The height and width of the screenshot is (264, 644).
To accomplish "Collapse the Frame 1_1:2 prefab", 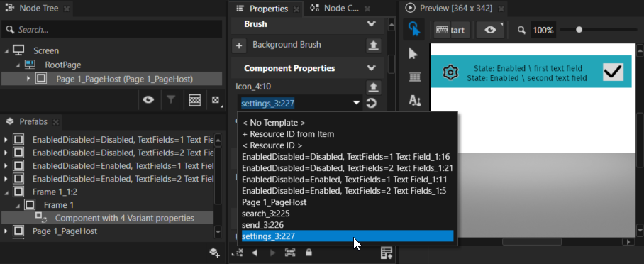I will point(6,192).
